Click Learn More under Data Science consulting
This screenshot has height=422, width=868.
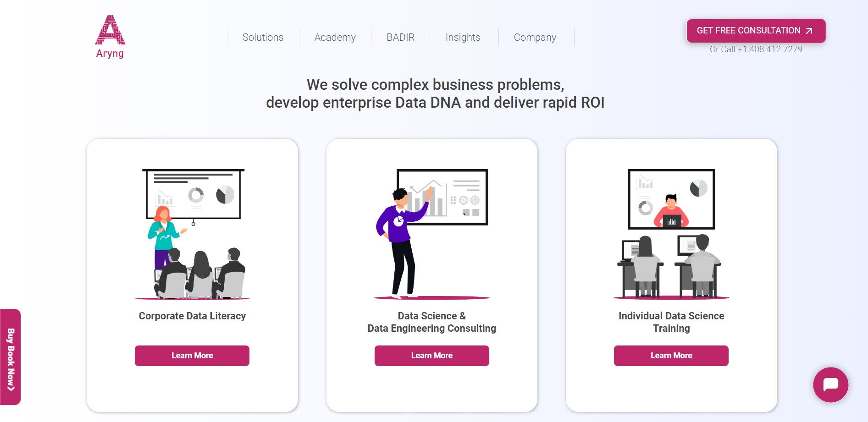pyautogui.click(x=431, y=356)
